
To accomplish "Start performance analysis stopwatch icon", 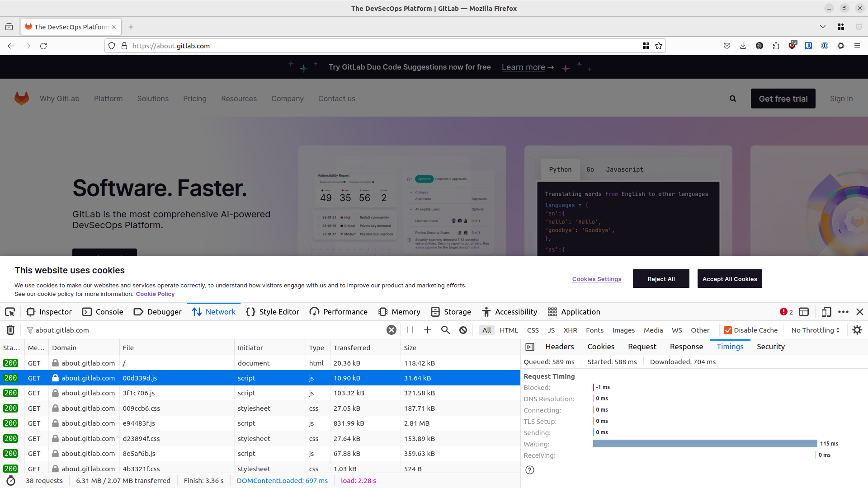I will tap(11, 481).
